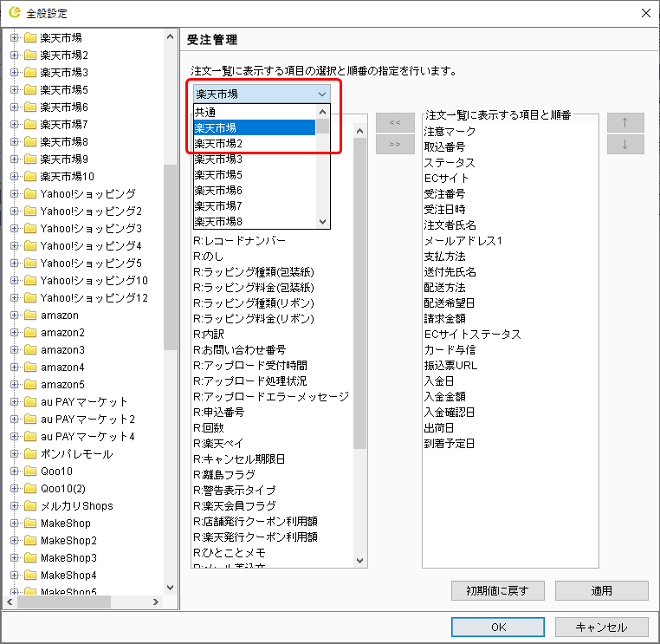Viewport: 660px width, 644px height.
Task: Select 到着予定日 in the displayed items list
Action: pos(450,443)
